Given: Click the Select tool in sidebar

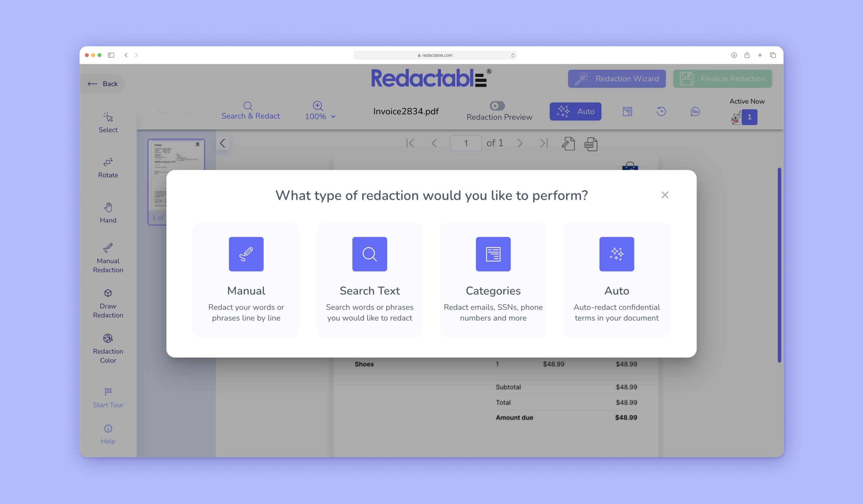Looking at the screenshot, I should 108,122.
